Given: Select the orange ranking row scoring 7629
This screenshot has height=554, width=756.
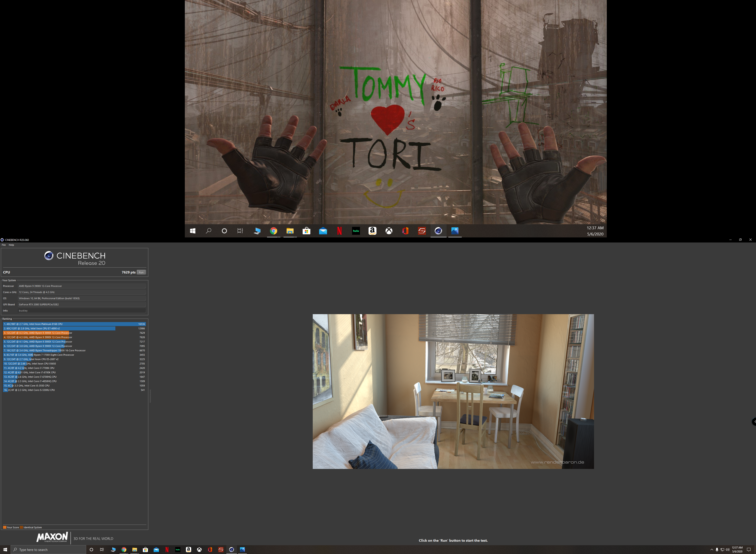Looking at the screenshot, I should 75,333.
